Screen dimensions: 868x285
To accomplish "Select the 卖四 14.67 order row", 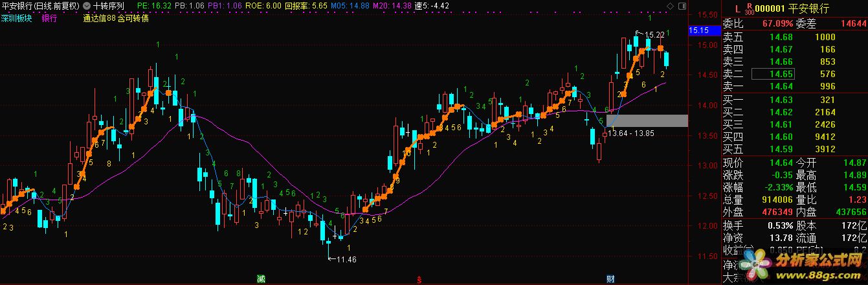I will click(x=794, y=49).
